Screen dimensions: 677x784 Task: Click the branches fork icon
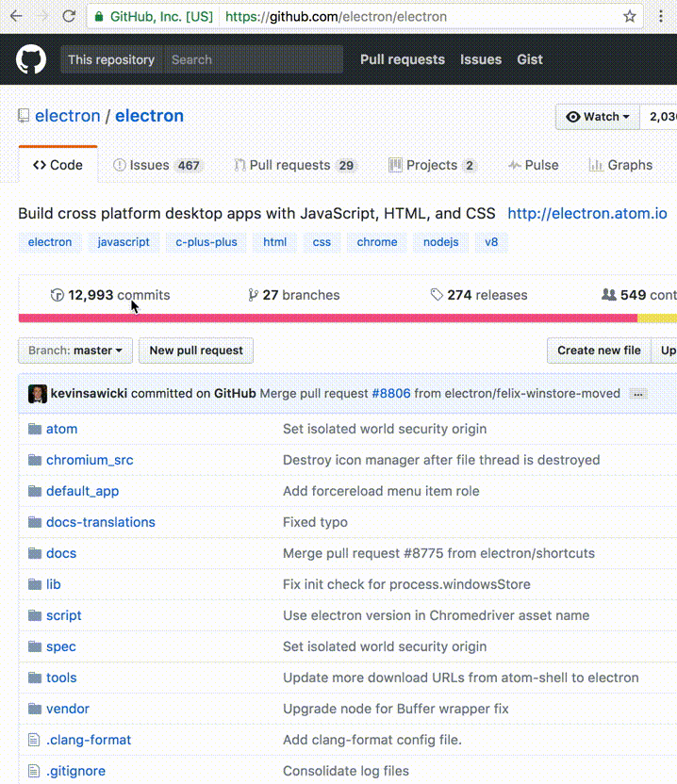point(253,295)
